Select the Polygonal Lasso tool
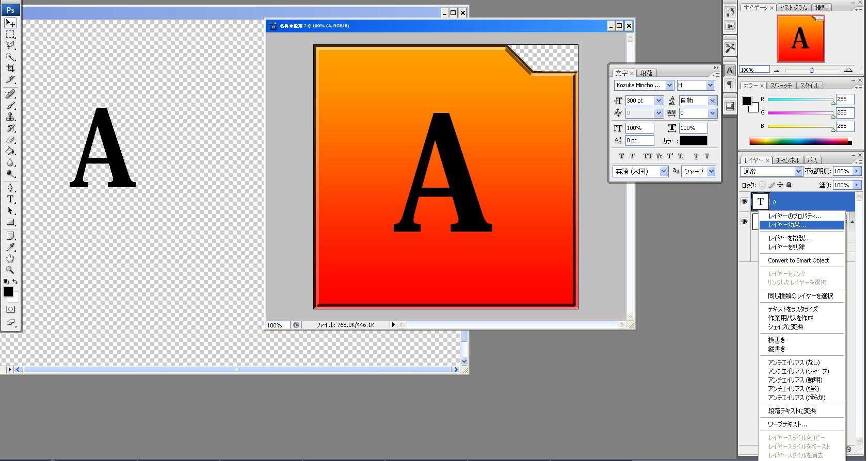Image resolution: width=868 pixels, height=461 pixels. [x=10, y=46]
